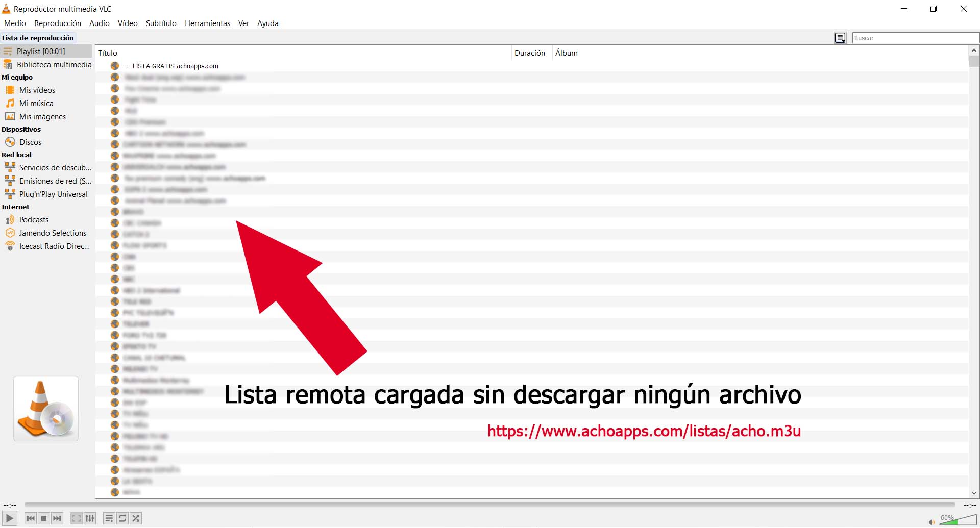
Task: Sort by Título column header
Action: [303, 53]
